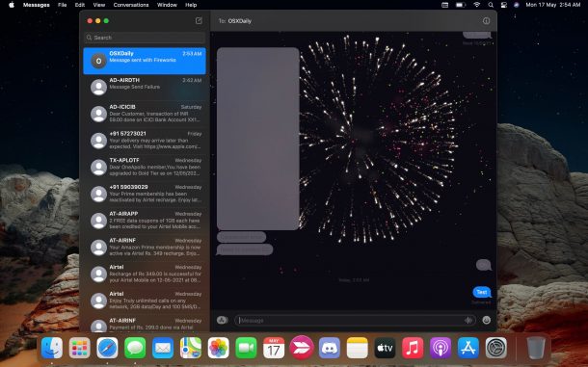Open the emoji picker icon
588x367 pixels.
coord(487,320)
